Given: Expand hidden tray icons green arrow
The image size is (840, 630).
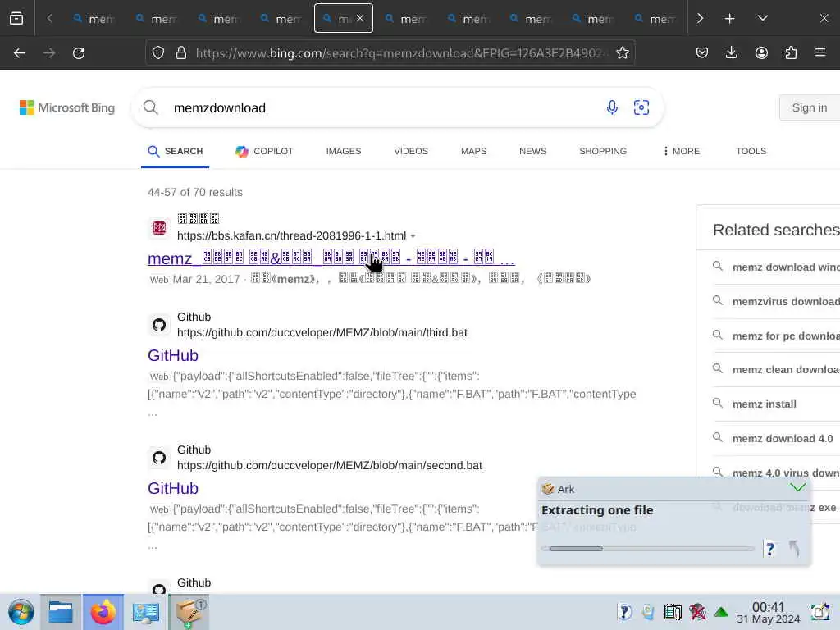Looking at the screenshot, I should click(721, 611).
